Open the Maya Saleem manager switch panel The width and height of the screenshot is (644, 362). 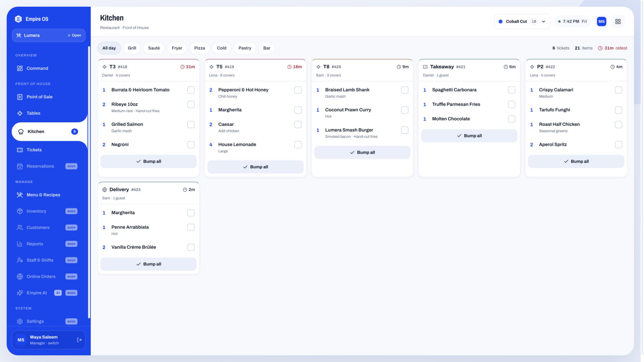[x=49, y=340]
